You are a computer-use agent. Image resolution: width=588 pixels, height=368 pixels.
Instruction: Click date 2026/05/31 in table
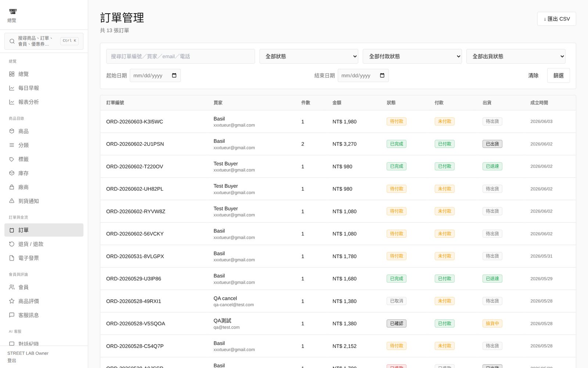[x=541, y=256]
